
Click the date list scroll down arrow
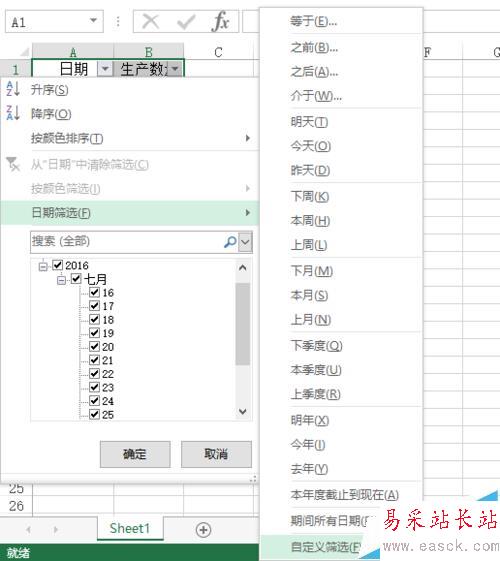point(242,411)
